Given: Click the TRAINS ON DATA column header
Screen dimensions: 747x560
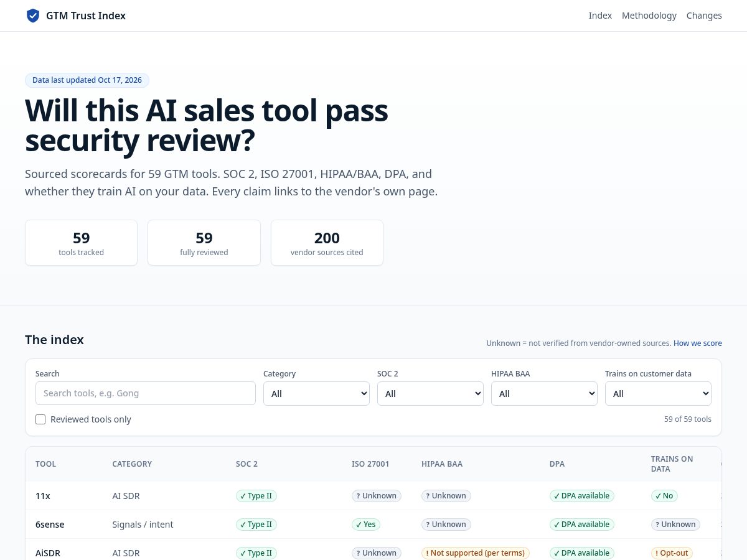Looking at the screenshot, I should click(672, 464).
